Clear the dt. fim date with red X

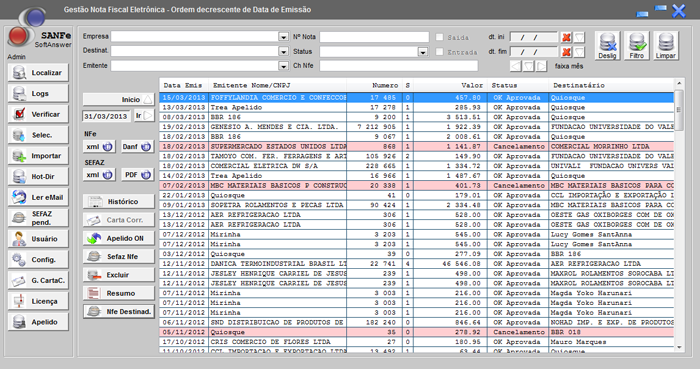tap(566, 52)
